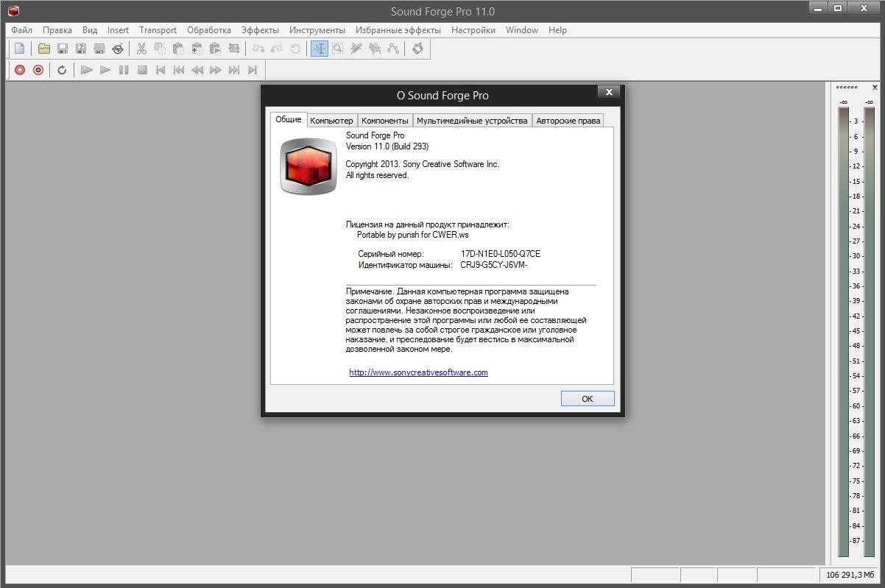Click the Sound Forge title bar app icon
The height and width of the screenshot is (588, 885).
coord(13,11)
